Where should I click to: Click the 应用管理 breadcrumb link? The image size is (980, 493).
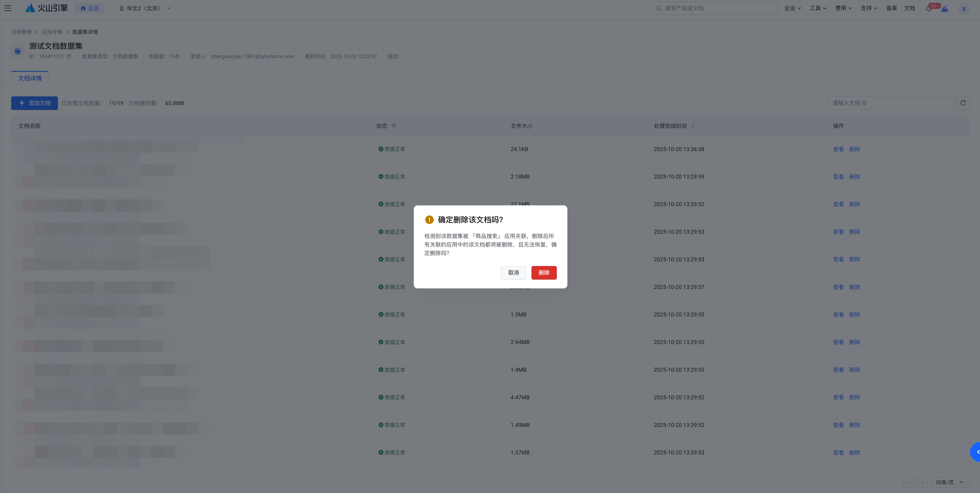pos(21,32)
